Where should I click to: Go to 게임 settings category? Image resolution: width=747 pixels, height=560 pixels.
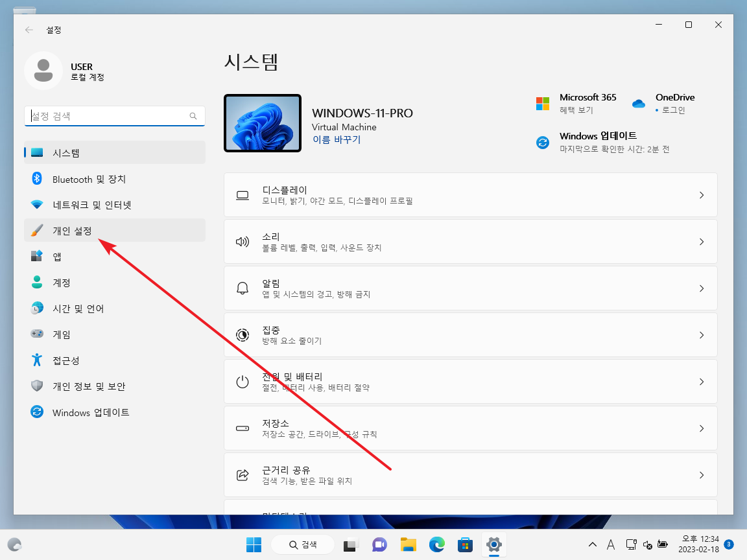[61, 334]
